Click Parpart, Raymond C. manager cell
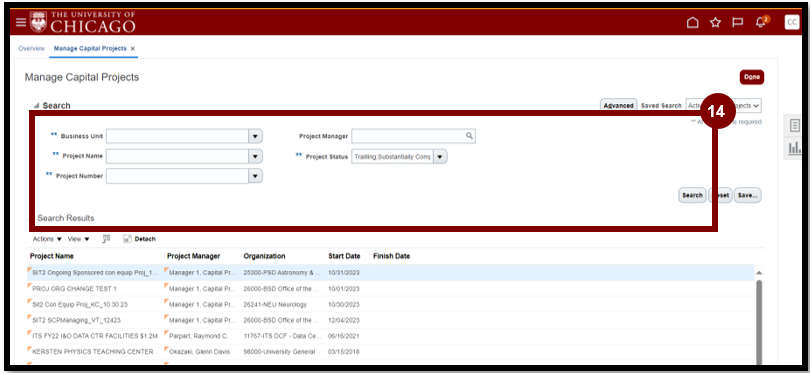 click(198, 336)
